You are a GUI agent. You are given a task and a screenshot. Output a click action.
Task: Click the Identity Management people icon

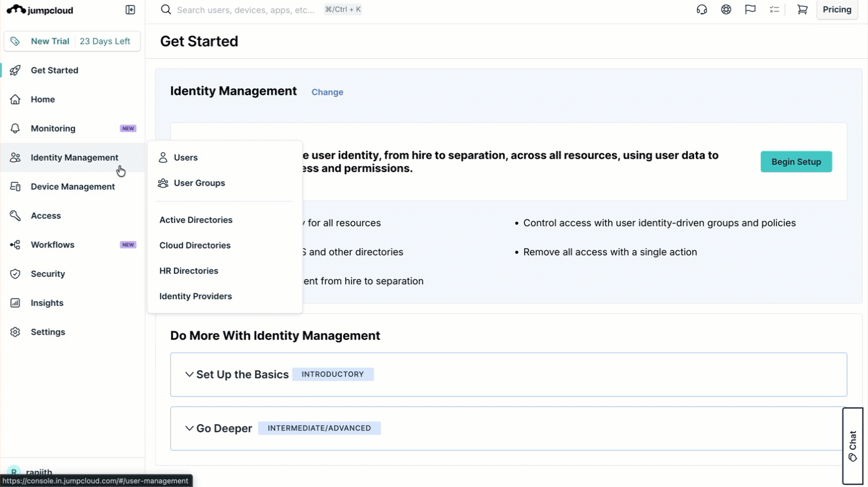pyautogui.click(x=15, y=157)
